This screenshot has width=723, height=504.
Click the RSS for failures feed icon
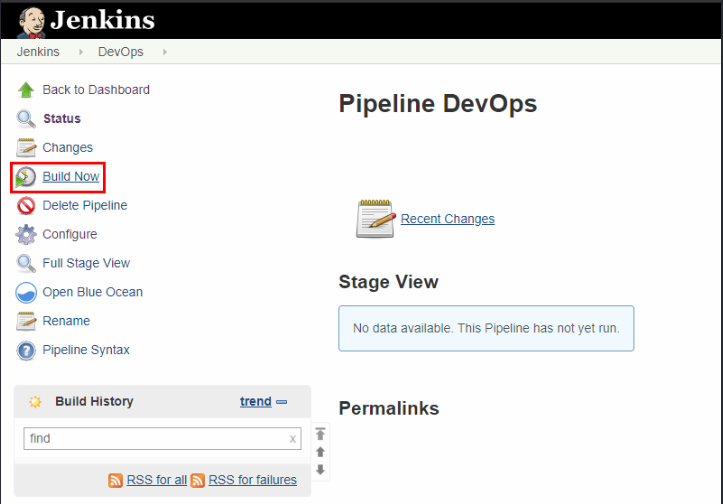click(198, 480)
